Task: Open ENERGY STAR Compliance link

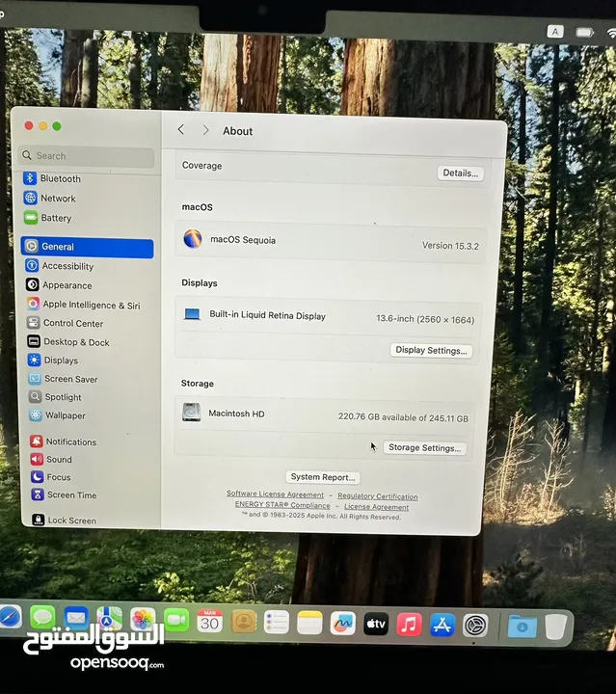Action: [x=282, y=504]
